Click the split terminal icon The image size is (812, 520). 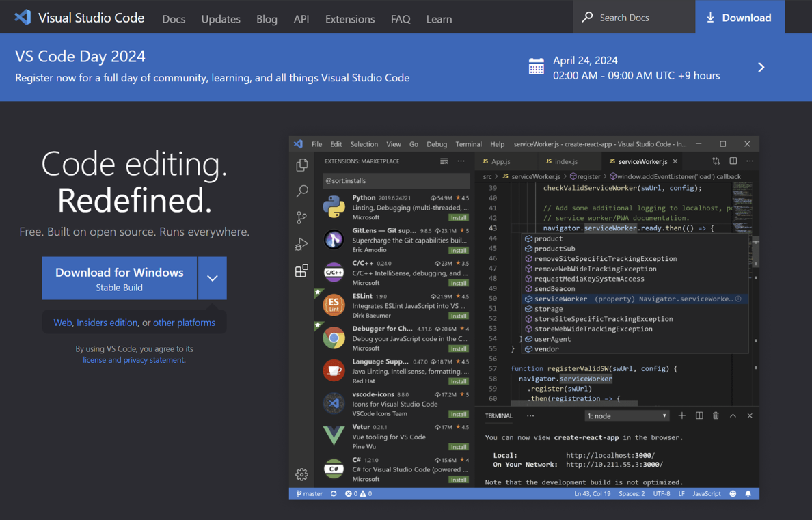(x=699, y=415)
